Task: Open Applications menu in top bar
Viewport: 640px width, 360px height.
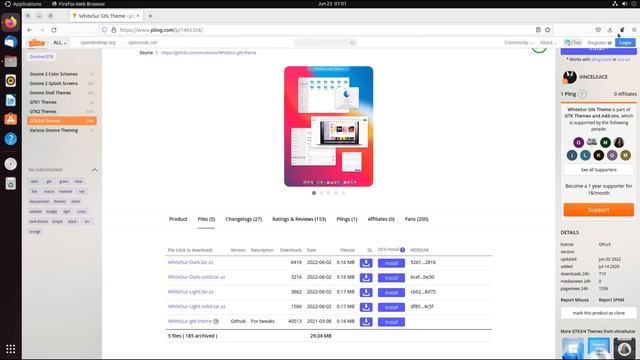Action: pyautogui.click(x=23, y=4)
